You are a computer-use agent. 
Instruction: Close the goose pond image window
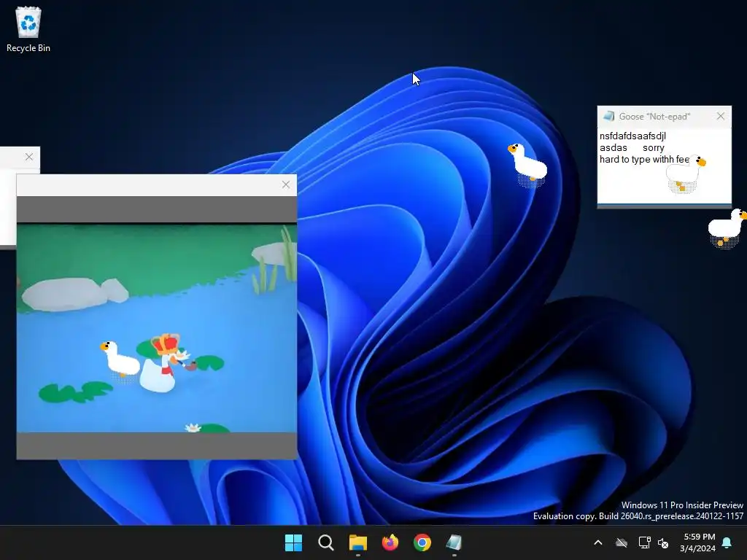point(286,184)
